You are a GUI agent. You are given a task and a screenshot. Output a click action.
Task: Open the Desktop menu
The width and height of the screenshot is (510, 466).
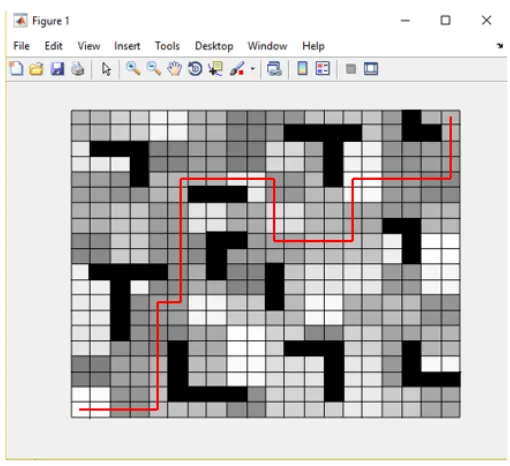[214, 46]
